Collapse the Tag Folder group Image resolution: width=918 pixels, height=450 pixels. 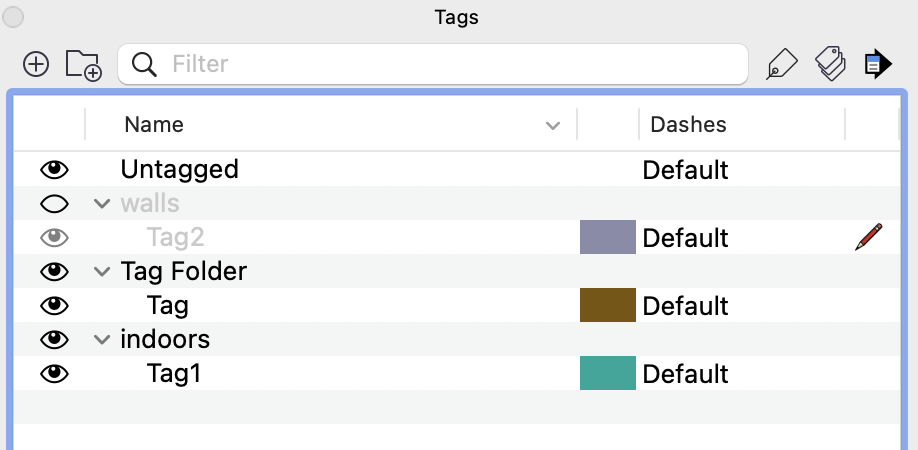point(101,271)
